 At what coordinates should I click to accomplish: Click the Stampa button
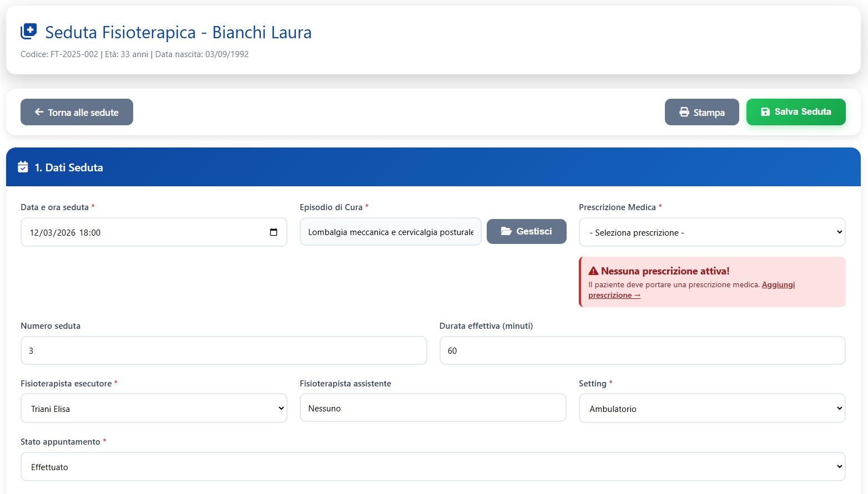(702, 112)
